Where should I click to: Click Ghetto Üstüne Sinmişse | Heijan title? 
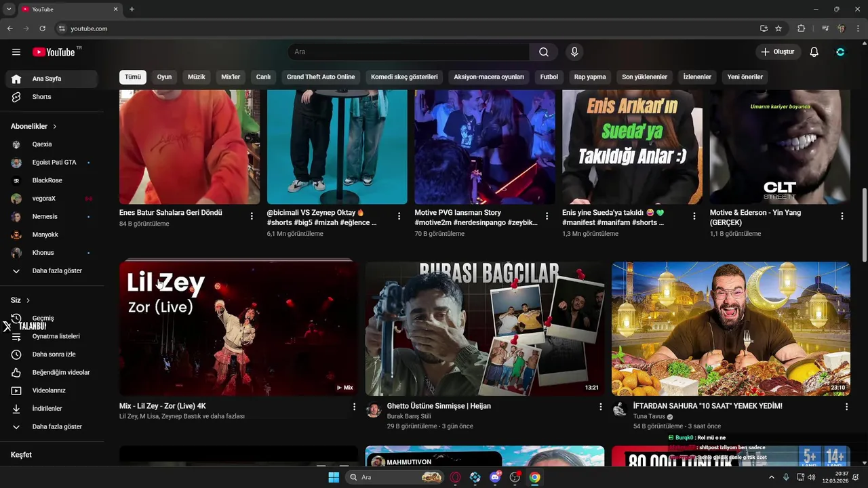point(439,406)
